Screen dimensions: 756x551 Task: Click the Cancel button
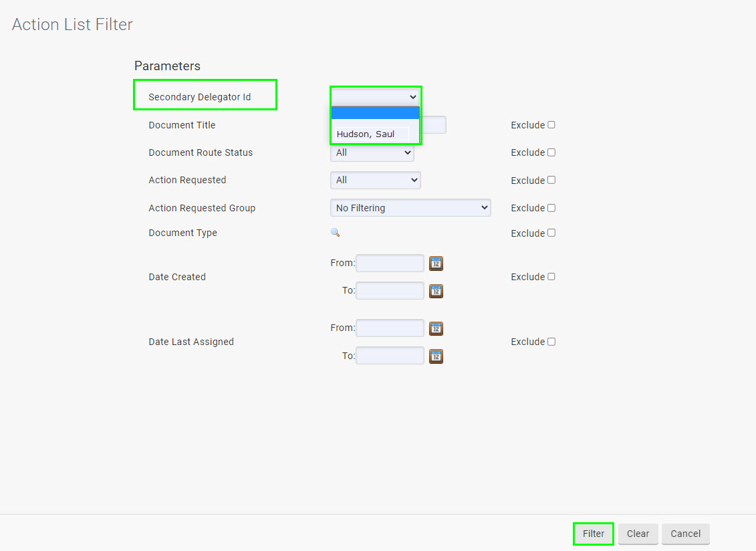coord(686,534)
